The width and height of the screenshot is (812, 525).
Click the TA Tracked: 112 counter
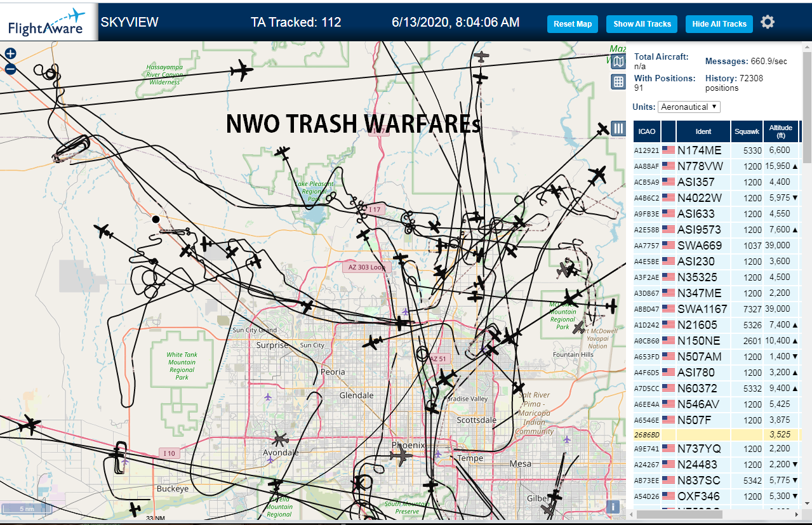(x=296, y=22)
